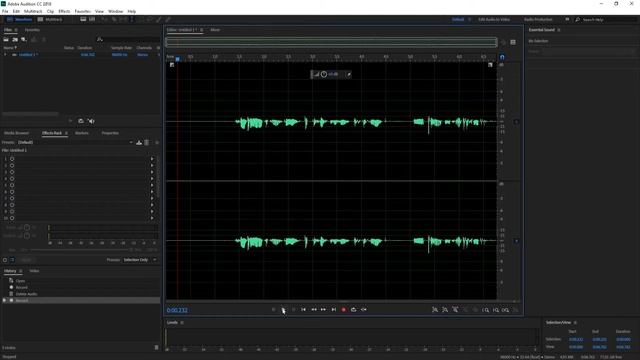Screen dimensions: 640x360
Task: Adjust the HUD amplitude gain knob
Action: [324, 74]
